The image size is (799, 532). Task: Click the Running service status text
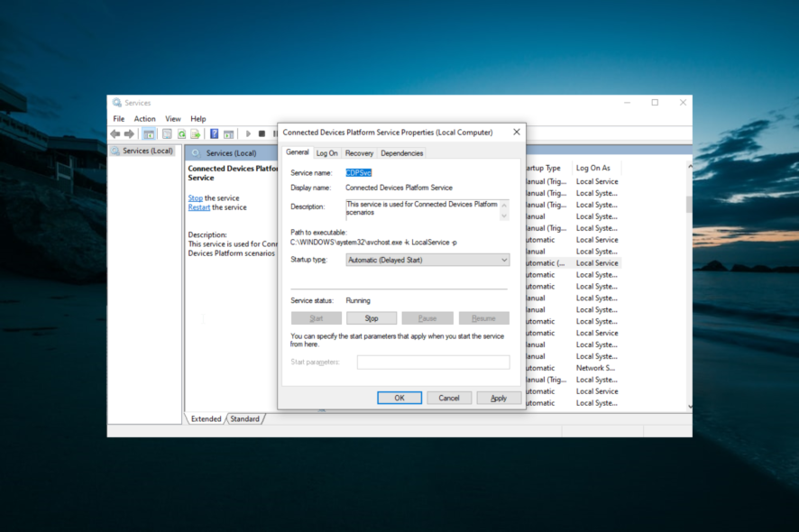358,300
